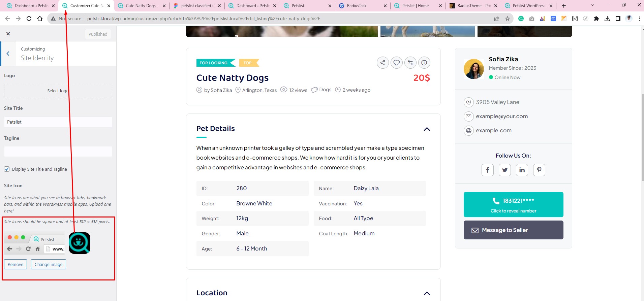Close the Customizer with X icon
The height and width of the screenshot is (301, 644).
pyautogui.click(x=8, y=34)
